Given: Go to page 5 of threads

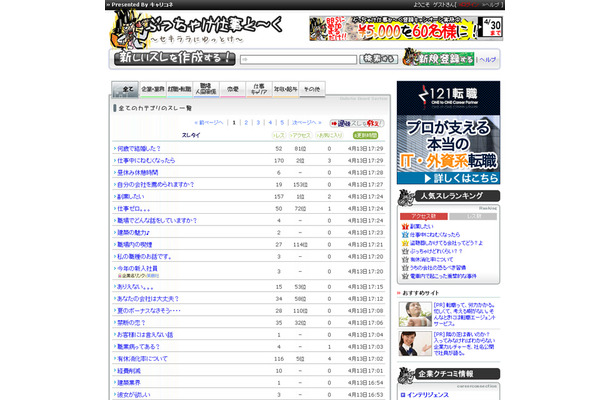Looking at the screenshot, I should click(282, 123).
